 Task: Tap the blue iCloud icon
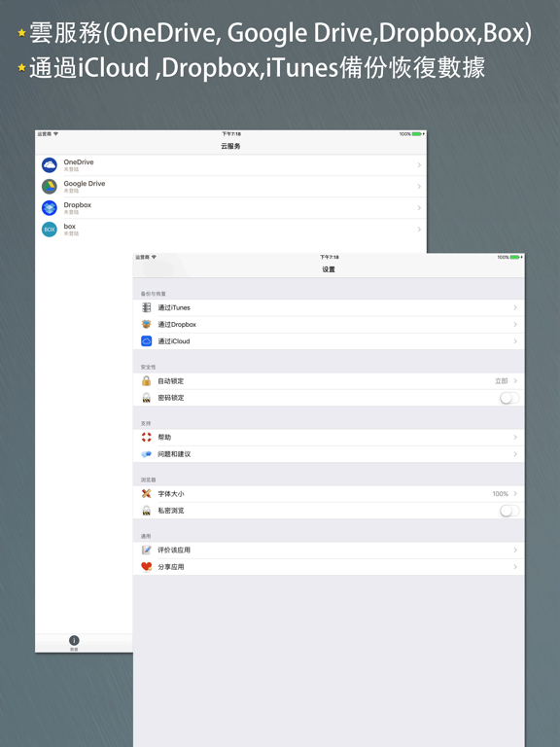(147, 341)
